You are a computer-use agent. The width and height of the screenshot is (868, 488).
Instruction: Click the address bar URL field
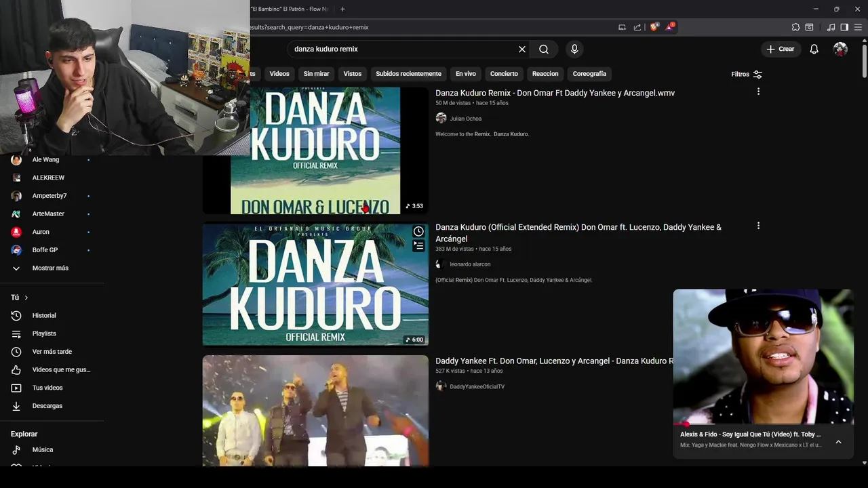click(x=431, y=27)
